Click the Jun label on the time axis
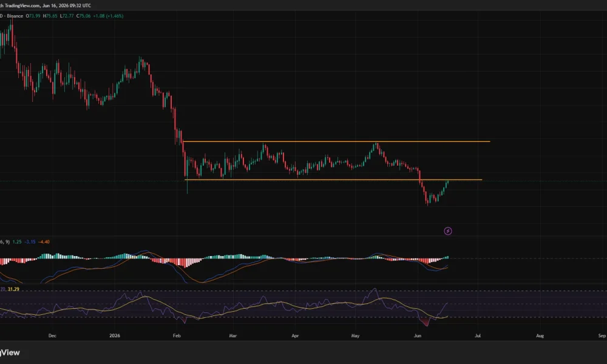Image resolution: width=607 pixels, height=364 pixels. click(418, 335)
